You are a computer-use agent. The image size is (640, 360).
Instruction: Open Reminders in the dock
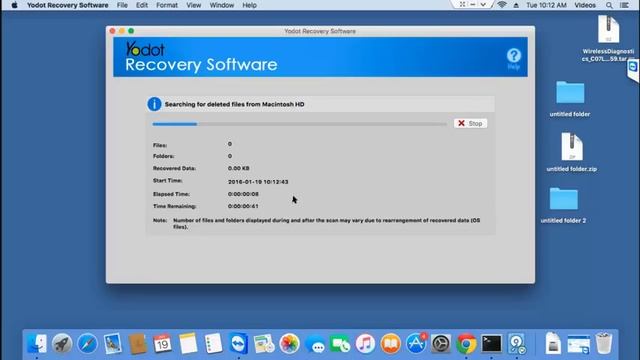213,343
